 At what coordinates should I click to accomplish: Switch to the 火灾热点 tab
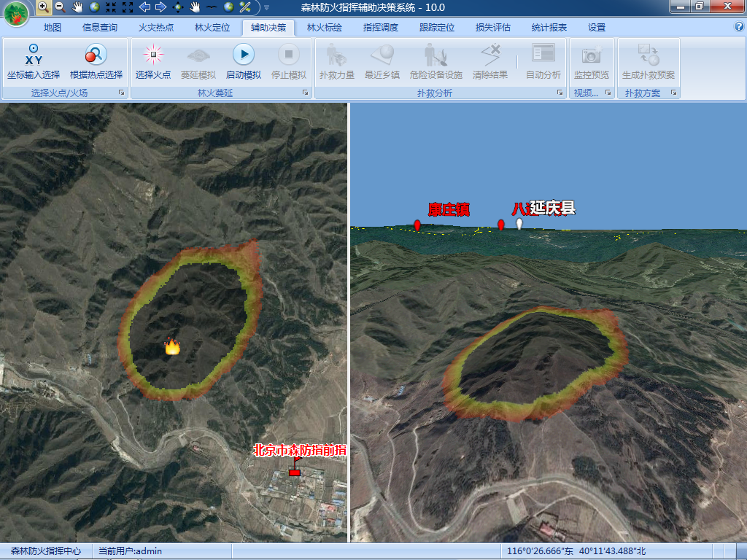156,28
